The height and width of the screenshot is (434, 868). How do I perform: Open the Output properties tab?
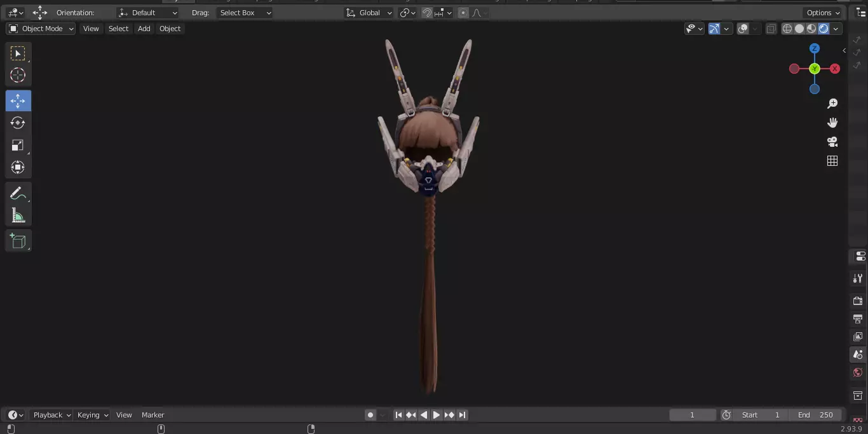click(x=858, y=318)
